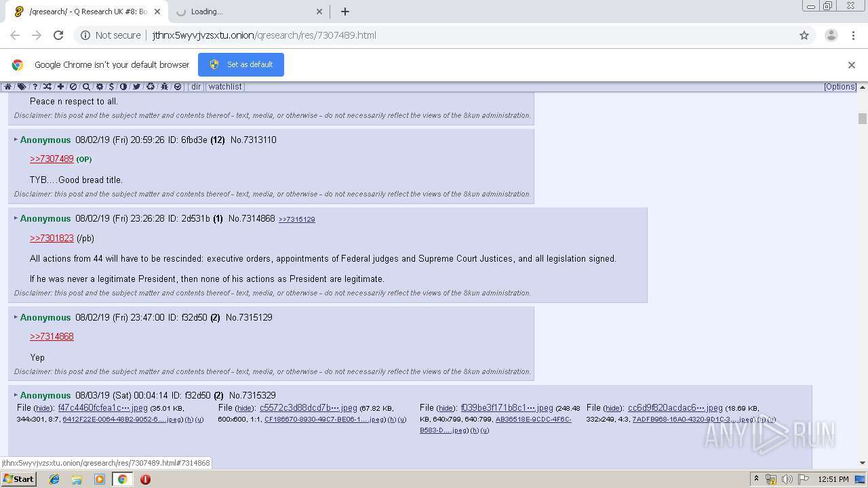Click the volume icon in system tray

[787, 479]
